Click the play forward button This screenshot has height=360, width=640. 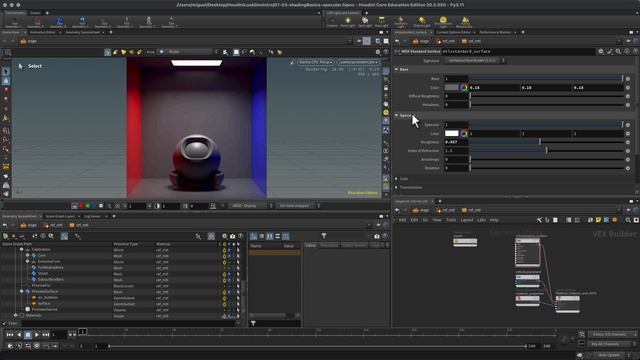click(37, 335)
